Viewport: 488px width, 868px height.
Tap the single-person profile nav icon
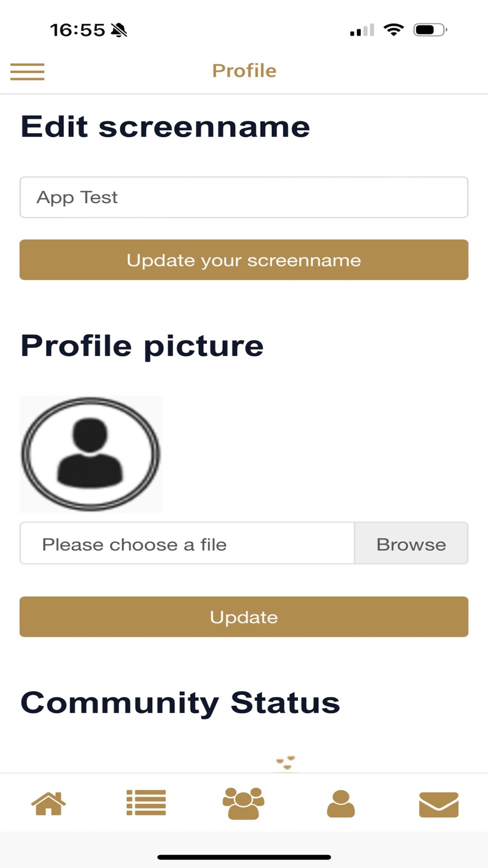pyautogui.click(x=341, y=804)
